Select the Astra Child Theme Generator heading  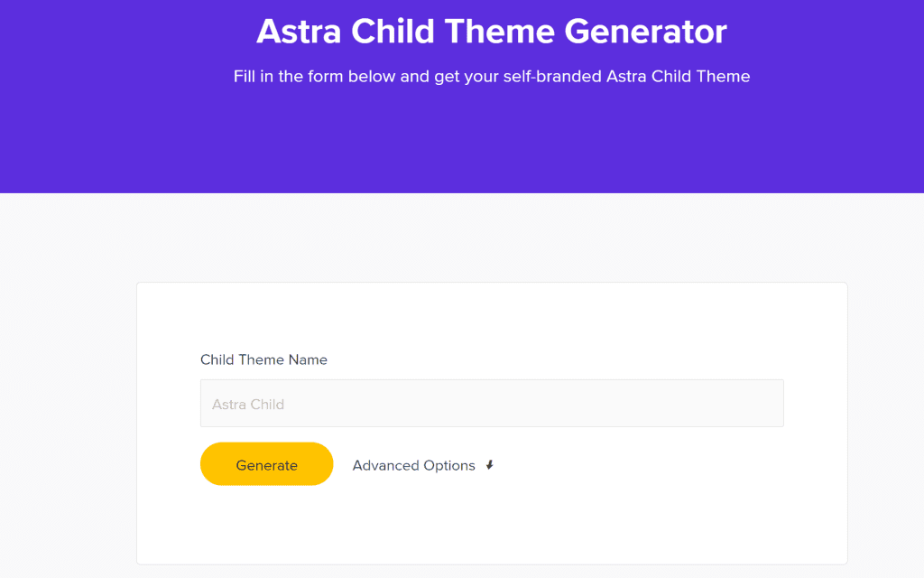[x=492, y=32]
